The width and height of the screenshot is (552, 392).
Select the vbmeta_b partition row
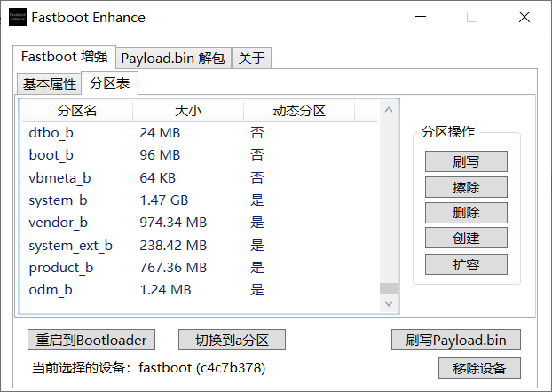(200, 177)
